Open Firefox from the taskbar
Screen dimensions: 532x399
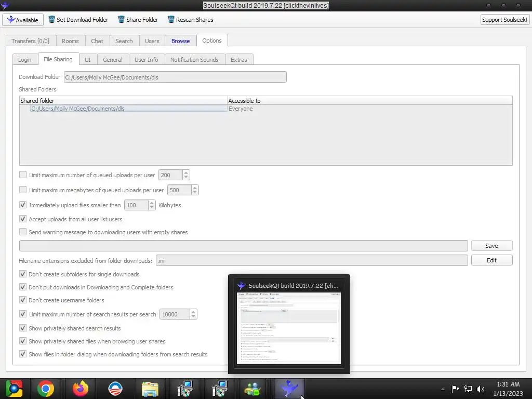coord(81,389)
